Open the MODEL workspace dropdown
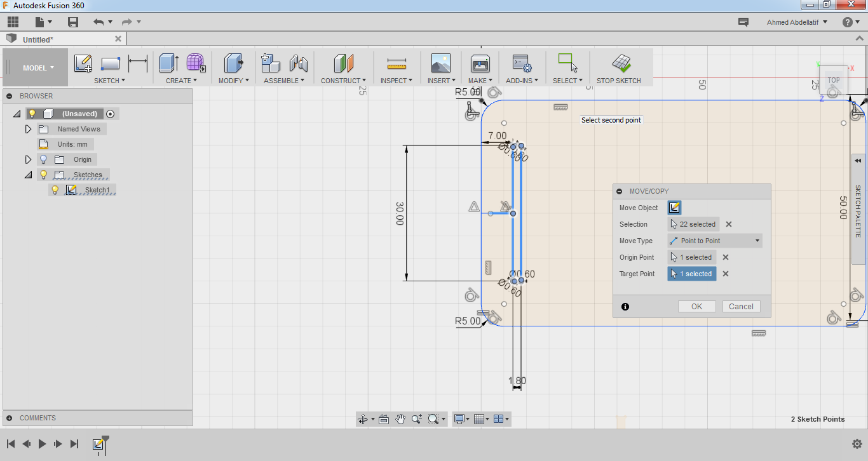This screenshot has width=868, height=461. [38, 68]
